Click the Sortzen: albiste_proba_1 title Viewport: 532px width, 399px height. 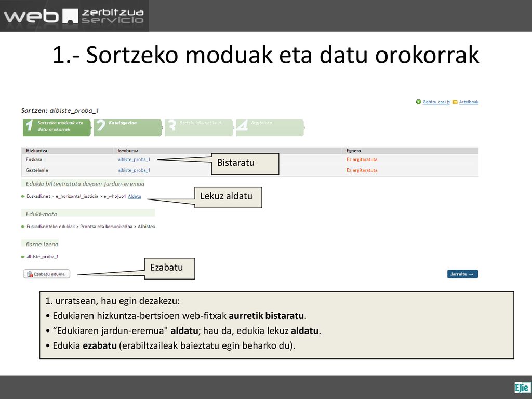coord(60,111)
